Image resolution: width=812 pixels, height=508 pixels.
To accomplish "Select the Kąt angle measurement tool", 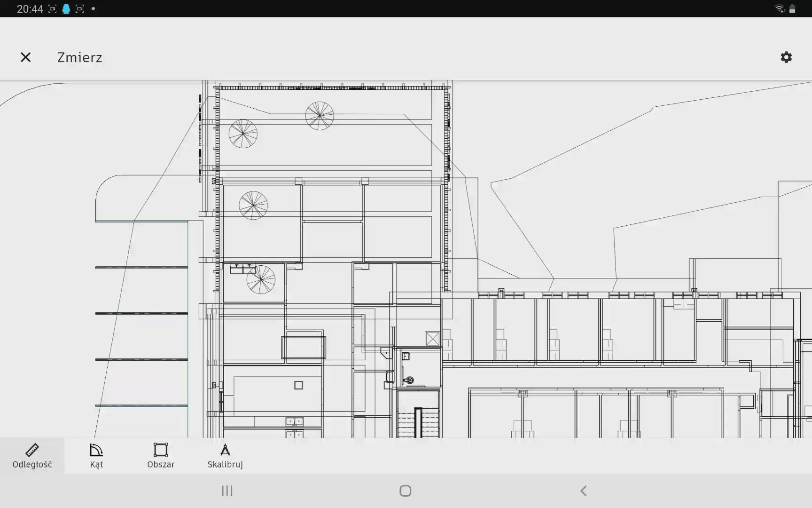I will pos(96,456).
